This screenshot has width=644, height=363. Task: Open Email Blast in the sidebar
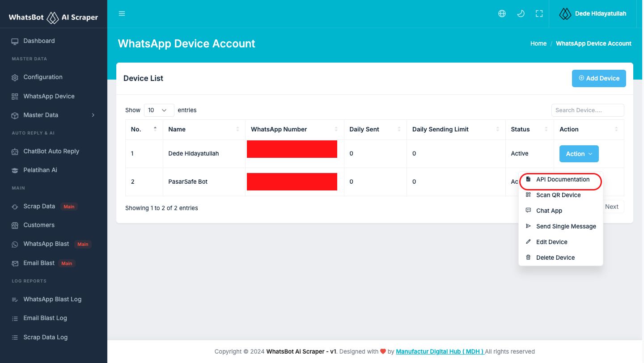pos(39,263)
